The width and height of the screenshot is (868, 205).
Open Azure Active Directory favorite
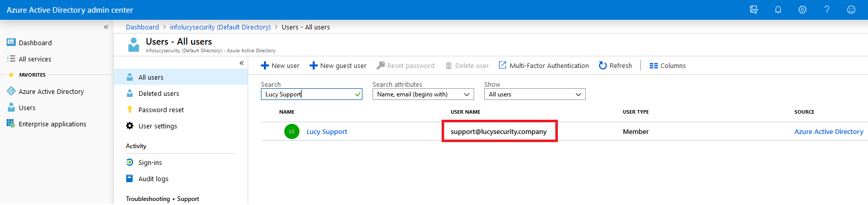click(x=51, y=91)
